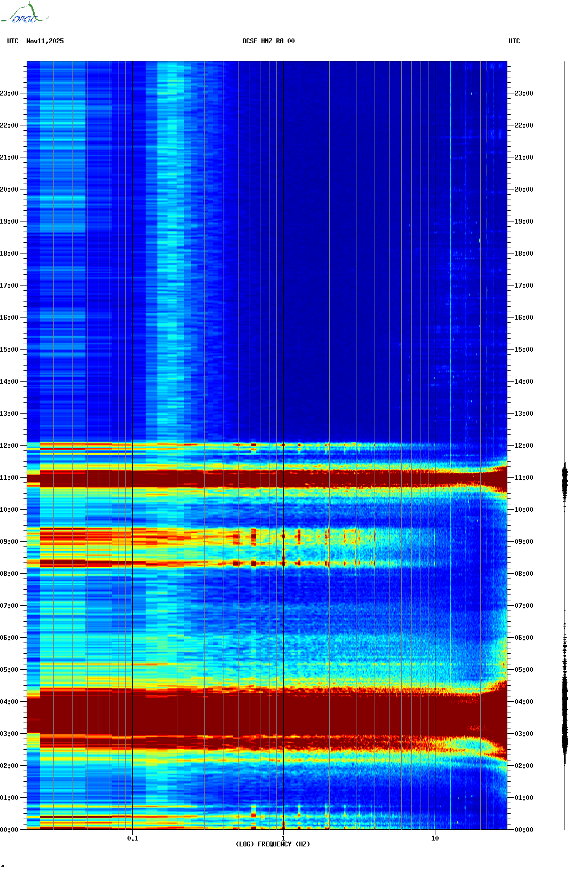Click the UTC label above the right time axis
Image resolution: width=588 pixels, height=872 pixels.
[x=514, y=41]
